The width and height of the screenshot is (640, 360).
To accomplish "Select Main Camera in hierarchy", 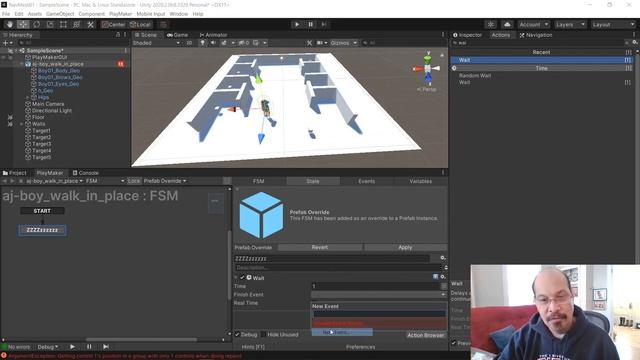I will [x=48, y=104].
